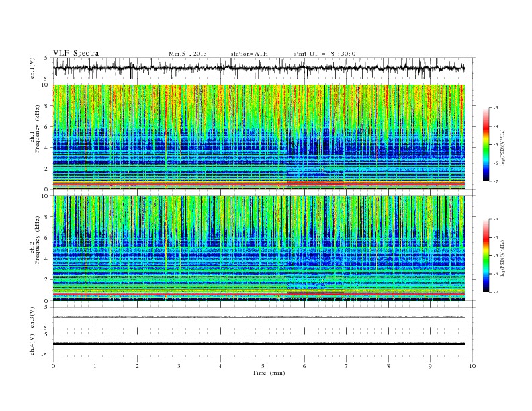
Task: Click the "-7" tick on ch.2 colorbar
Action: pos(495,292)
